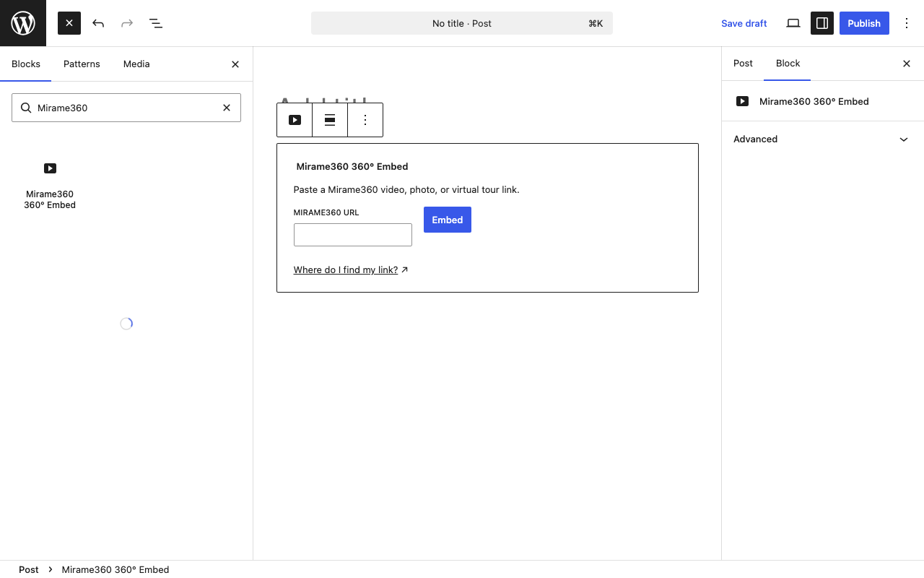This screenshot has width=924, height=578.
Task: Click the Publish button
Action: coord(864,23)
